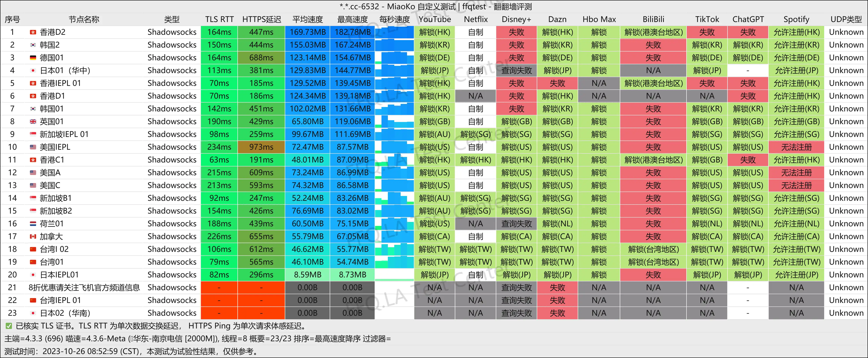Click the Netflix column header
The image size is (868, 358).
point(476,20)
